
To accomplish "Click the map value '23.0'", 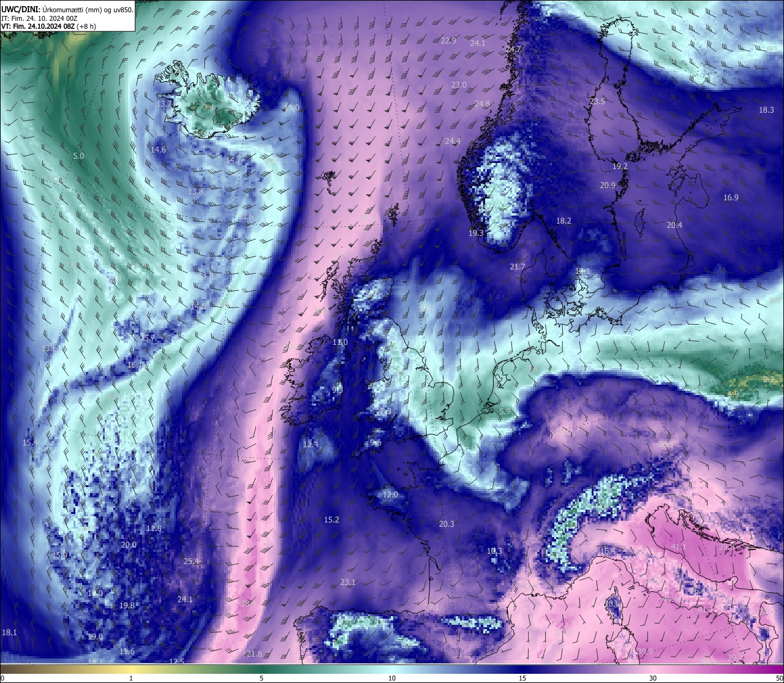I will [459, 85].
